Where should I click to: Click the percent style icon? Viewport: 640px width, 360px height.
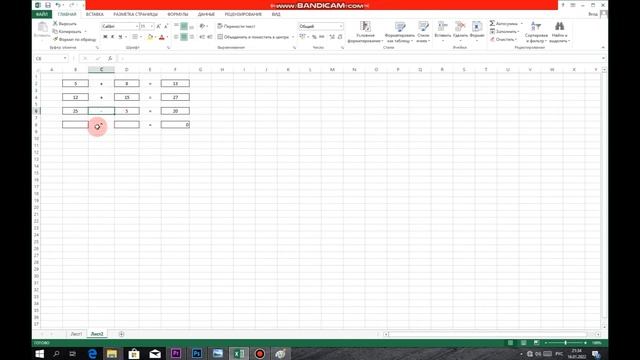pos(314,37)
